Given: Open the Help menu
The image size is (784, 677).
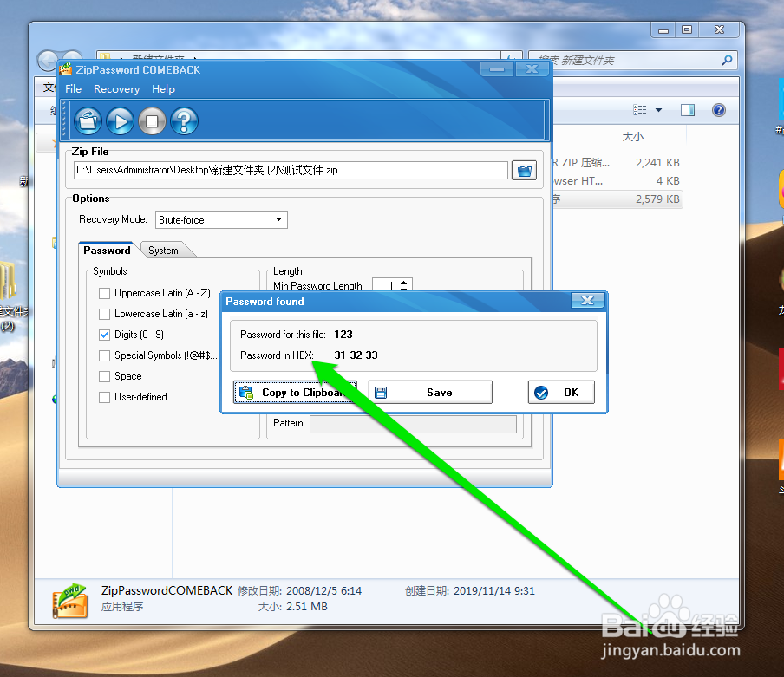Looking at the screenshot, I should [164, 89].
